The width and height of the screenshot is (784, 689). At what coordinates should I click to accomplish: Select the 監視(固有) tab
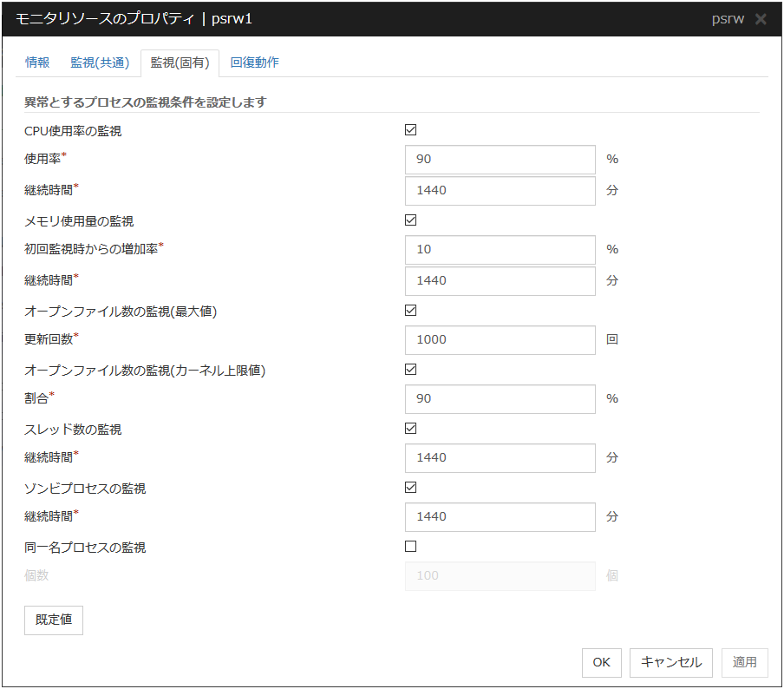pos(180,62)
